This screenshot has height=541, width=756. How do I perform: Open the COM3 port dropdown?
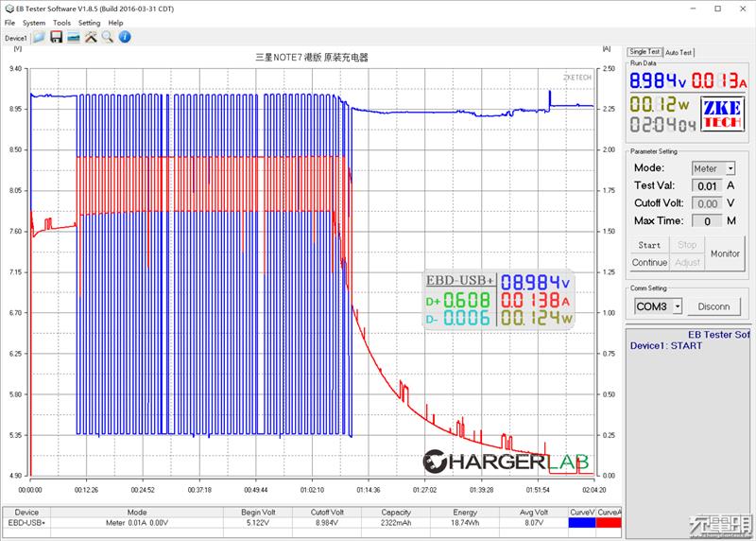[x=675, y=306]
